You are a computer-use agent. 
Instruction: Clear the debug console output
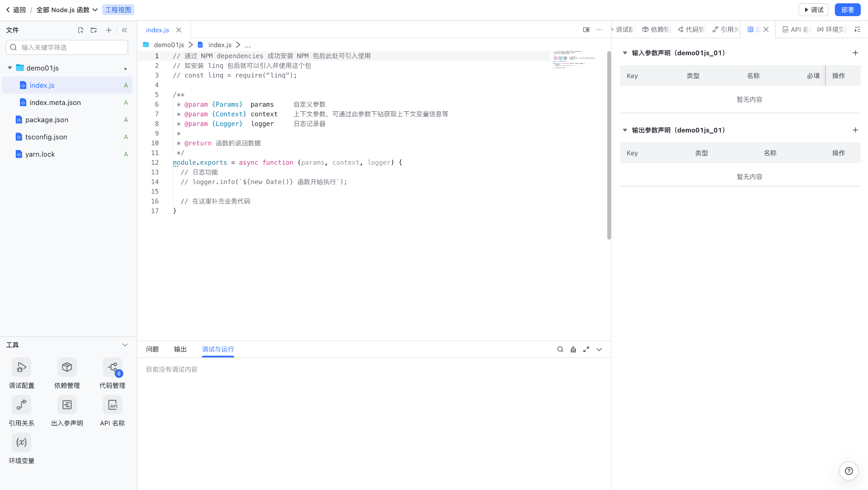(573, 349)
